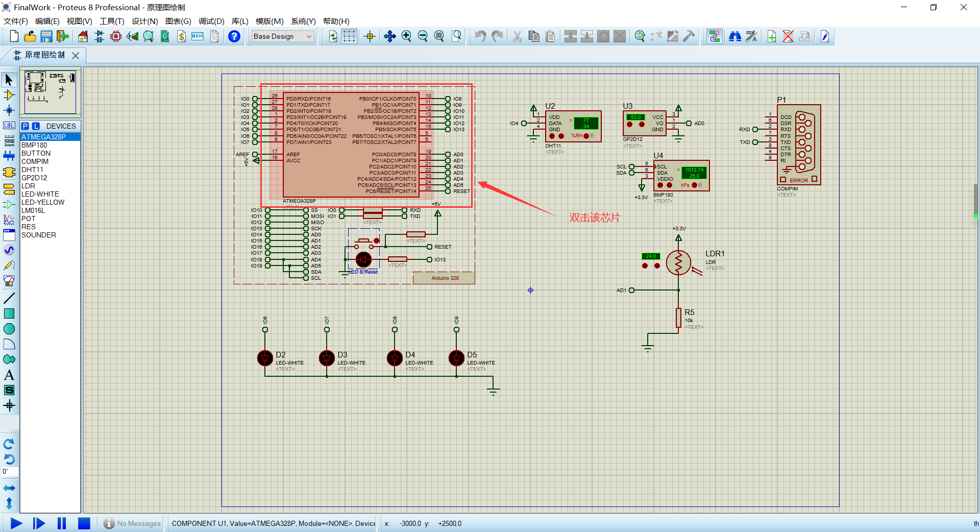Click the blue Help question mark icon
Image resolution: width=980 pixels, height=532 pixels.
234,36
